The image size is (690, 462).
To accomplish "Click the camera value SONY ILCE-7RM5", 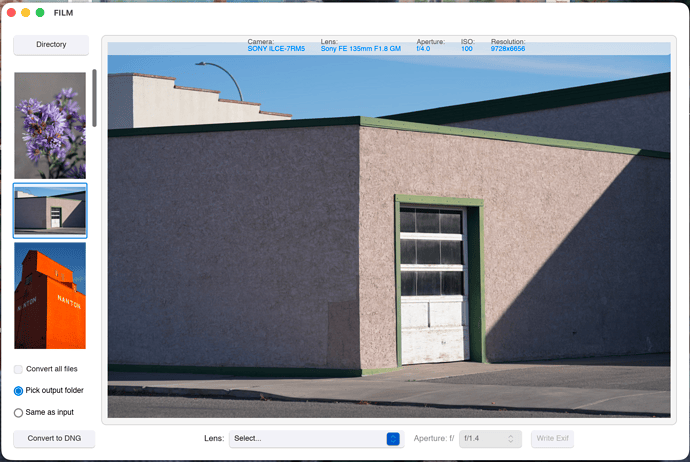I will [276, 49].
